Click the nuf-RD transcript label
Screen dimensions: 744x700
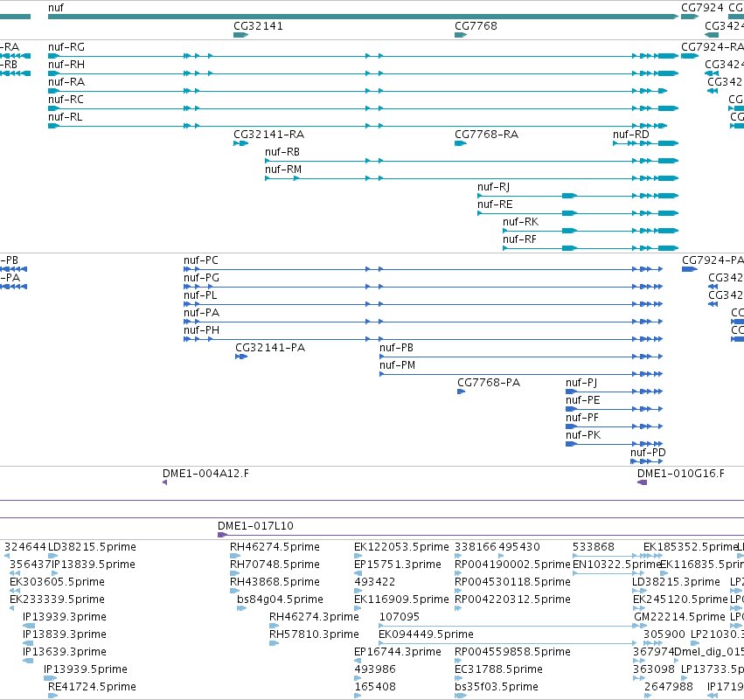[631, 135]
